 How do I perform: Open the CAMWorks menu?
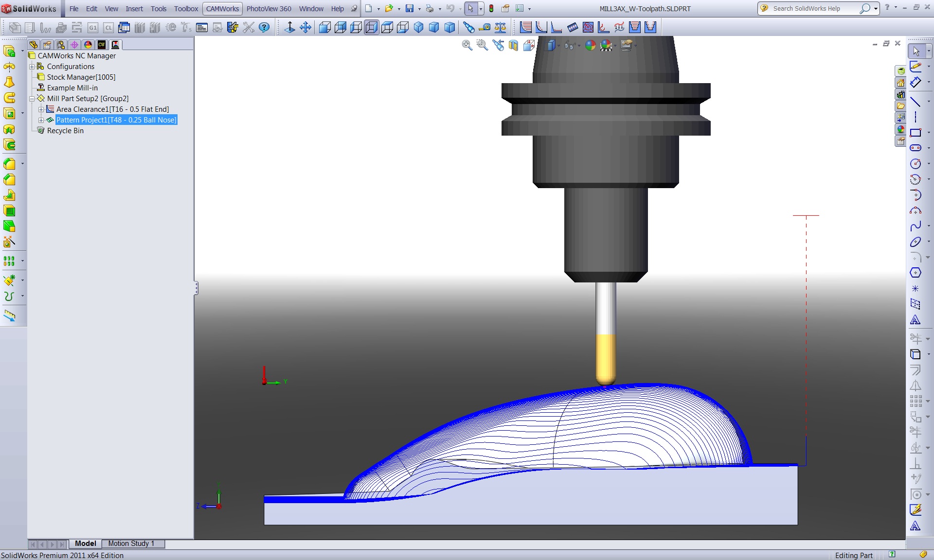coord(222,9)
